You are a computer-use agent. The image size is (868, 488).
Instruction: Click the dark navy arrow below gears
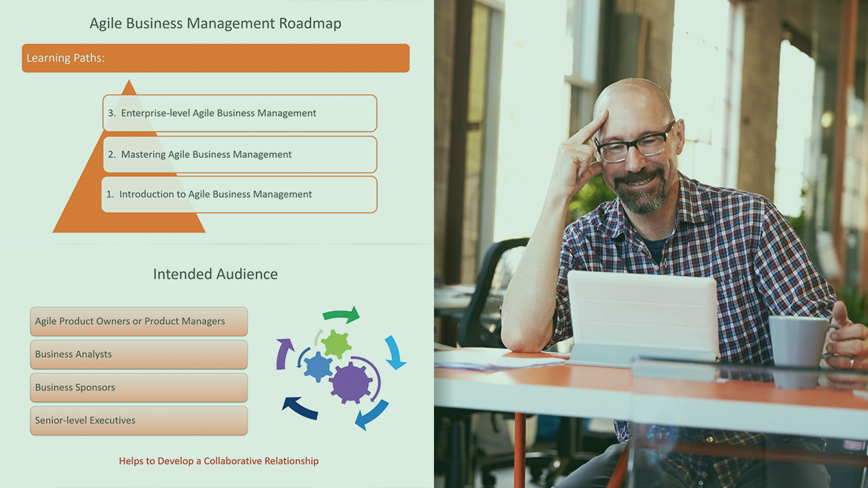300,407
